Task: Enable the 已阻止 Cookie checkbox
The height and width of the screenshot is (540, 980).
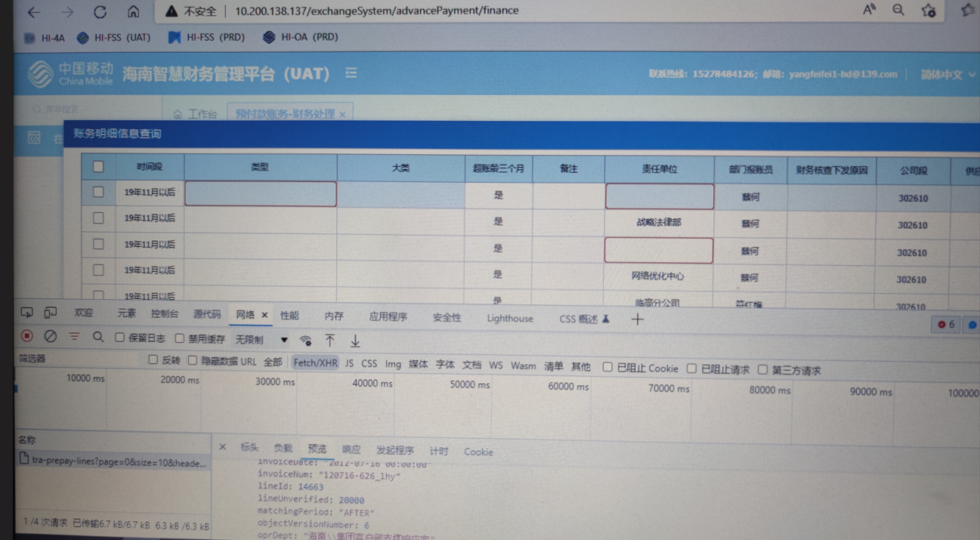Action: pos(607,367)
